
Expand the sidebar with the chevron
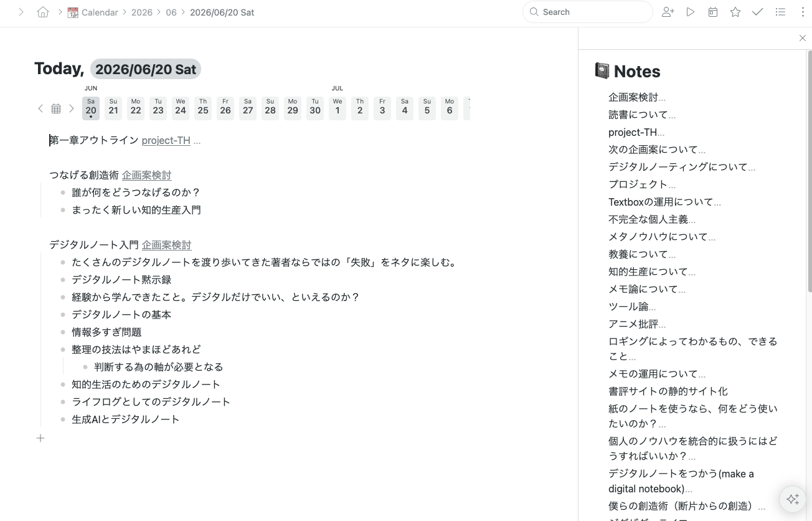pos(21,12)
